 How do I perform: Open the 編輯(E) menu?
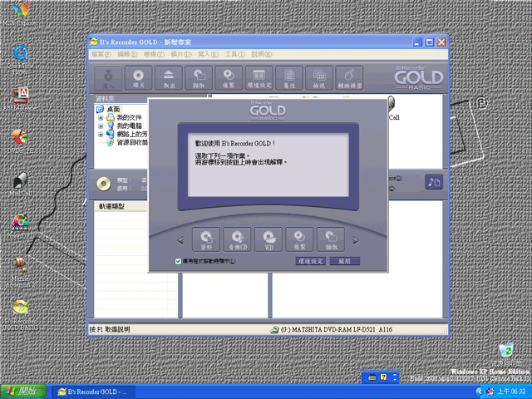pyautogui.click(x=127, y=54)
